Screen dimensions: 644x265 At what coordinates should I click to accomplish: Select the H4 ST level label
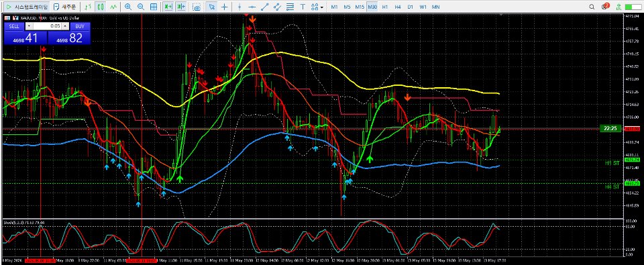[x=612, y=187]
